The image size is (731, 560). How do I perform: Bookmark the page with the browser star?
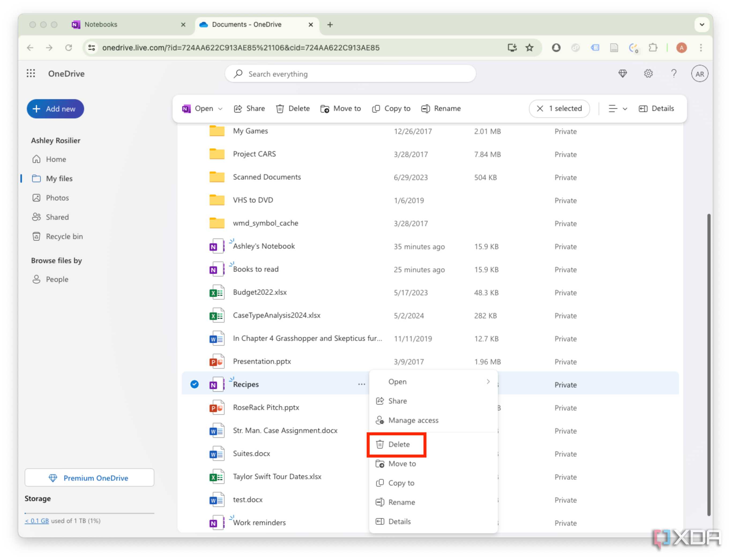click(529, 48)
